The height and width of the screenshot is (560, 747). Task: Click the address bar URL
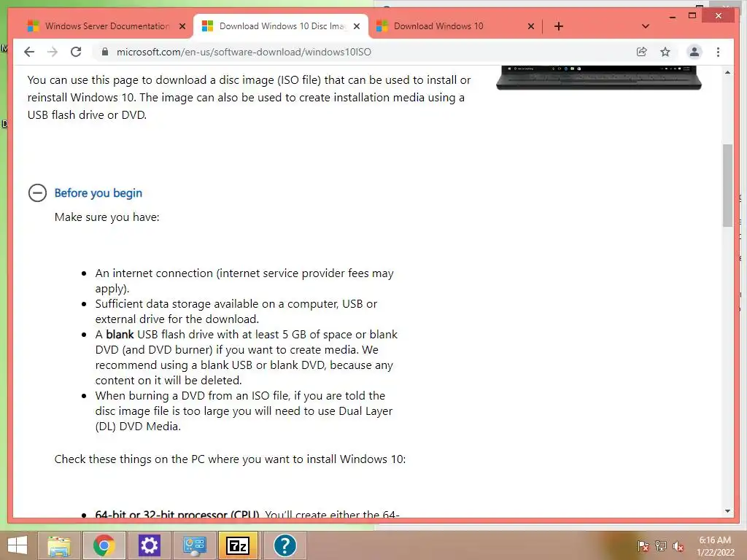[244, 52]
